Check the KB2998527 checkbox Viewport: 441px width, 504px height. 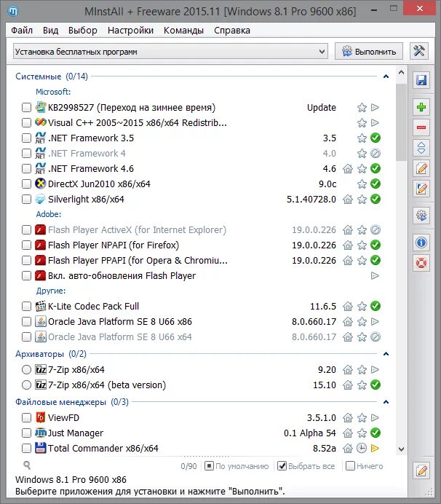(26, 107)
